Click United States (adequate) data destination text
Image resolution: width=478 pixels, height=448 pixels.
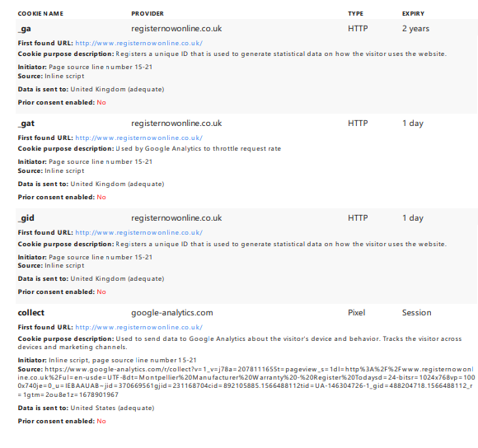point(112,408)
